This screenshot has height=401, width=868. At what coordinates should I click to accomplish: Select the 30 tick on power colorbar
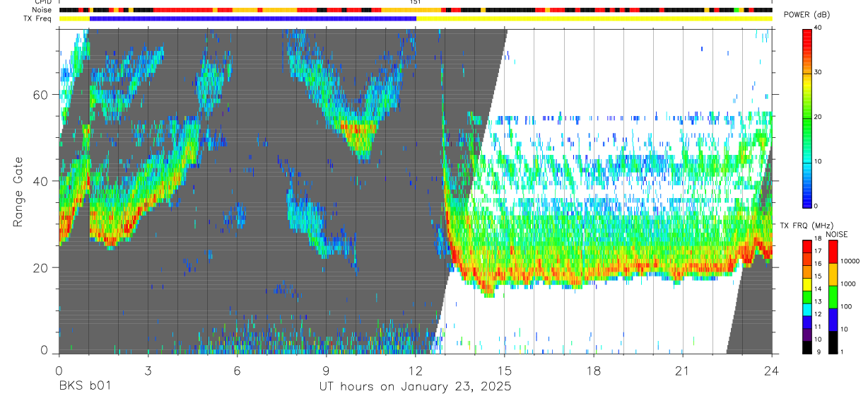pyautogui.click(x=818, y=72)
